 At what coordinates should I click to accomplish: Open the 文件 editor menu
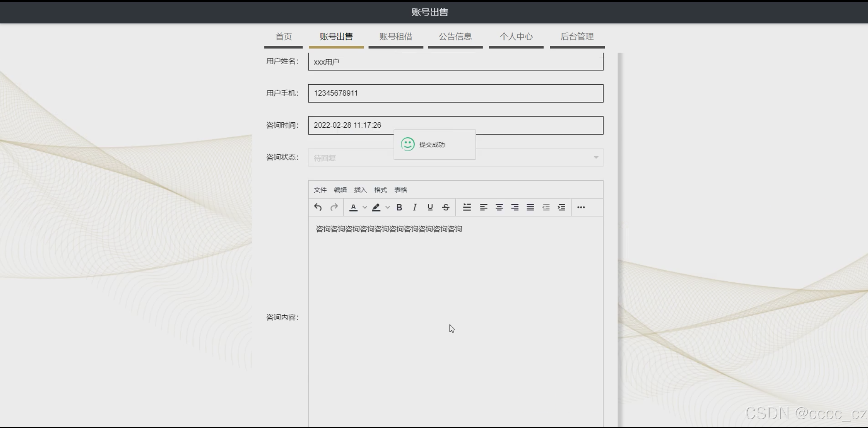[320, 190]
